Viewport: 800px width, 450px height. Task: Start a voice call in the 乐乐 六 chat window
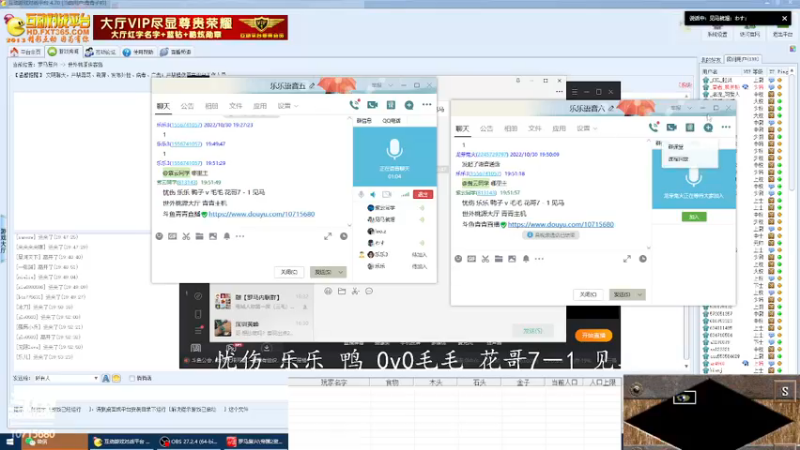pos(653,128)
